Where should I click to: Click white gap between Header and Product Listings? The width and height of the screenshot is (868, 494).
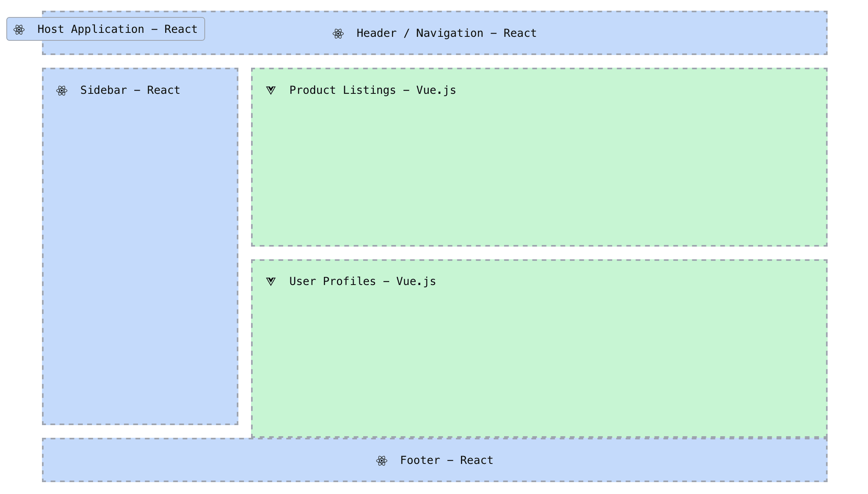click(539, 61)
